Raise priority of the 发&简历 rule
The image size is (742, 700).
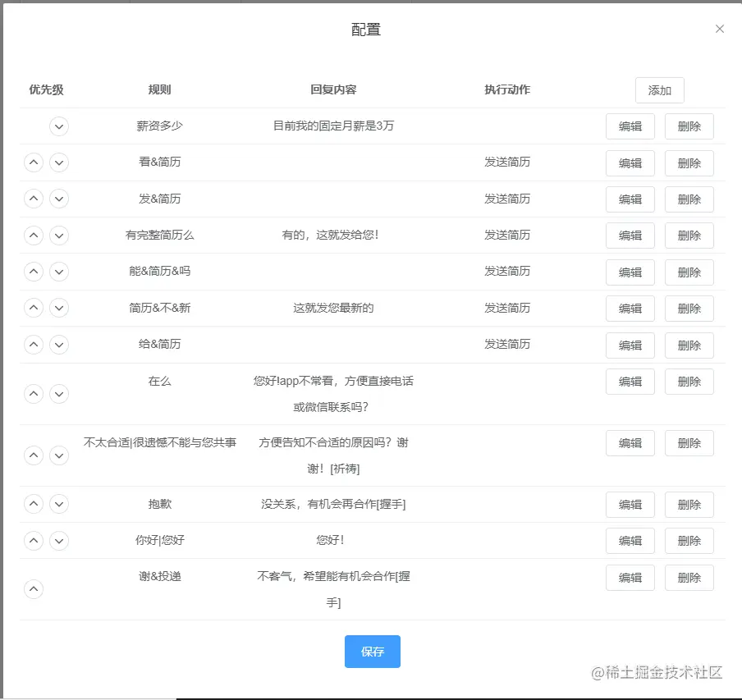coord(34,199)
